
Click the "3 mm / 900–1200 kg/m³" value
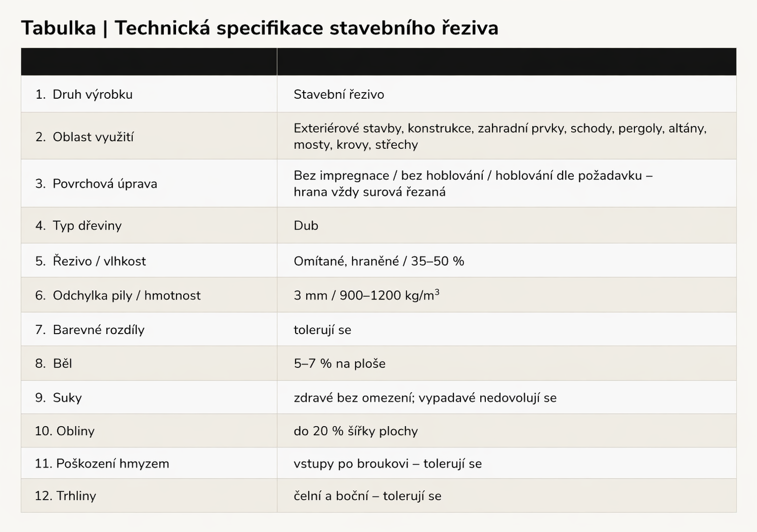366,296
